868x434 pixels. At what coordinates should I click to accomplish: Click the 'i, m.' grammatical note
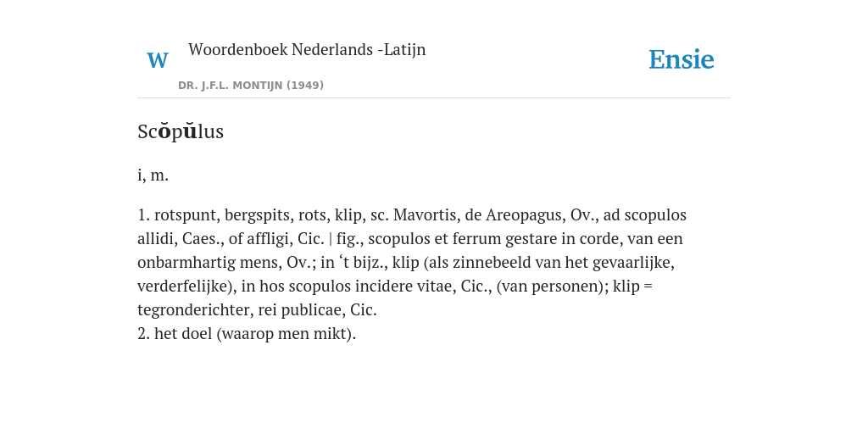(x=153, y=175)
